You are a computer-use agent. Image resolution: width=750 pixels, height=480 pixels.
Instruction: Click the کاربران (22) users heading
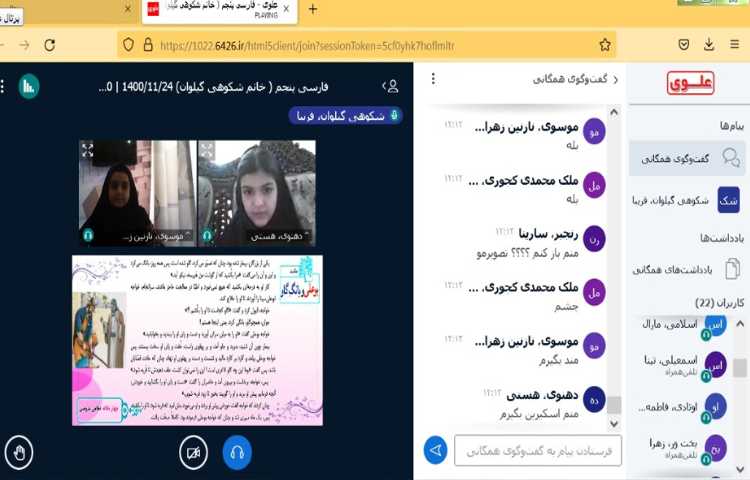point(719,303)
